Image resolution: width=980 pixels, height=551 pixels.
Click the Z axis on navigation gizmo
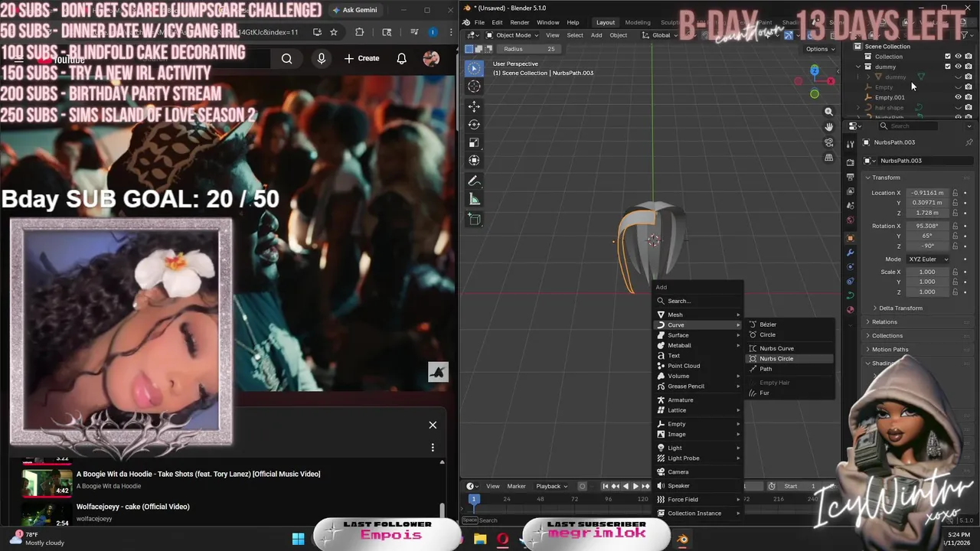(815, 70)
